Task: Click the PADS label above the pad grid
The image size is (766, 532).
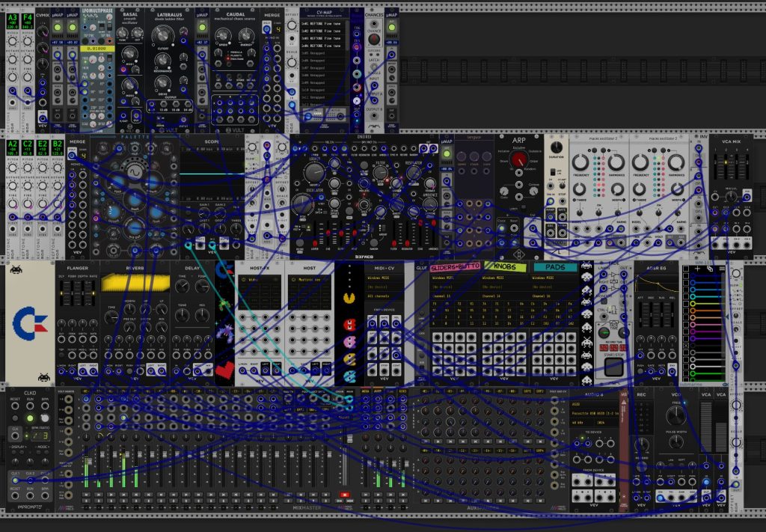Action: (x=556, y=267)
